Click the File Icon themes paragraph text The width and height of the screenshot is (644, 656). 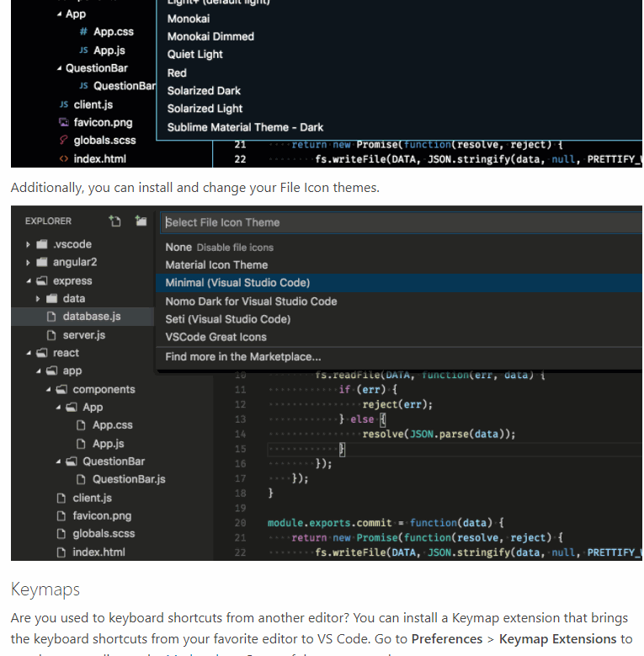point(194,188)
